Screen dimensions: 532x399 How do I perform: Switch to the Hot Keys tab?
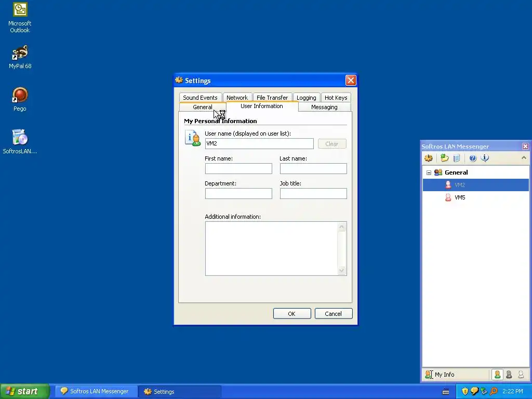click(336, 98)
